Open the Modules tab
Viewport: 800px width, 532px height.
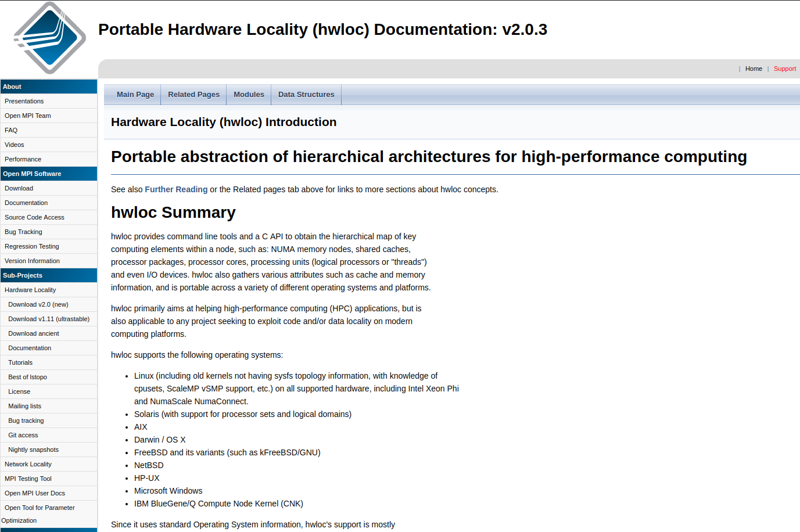249,94
